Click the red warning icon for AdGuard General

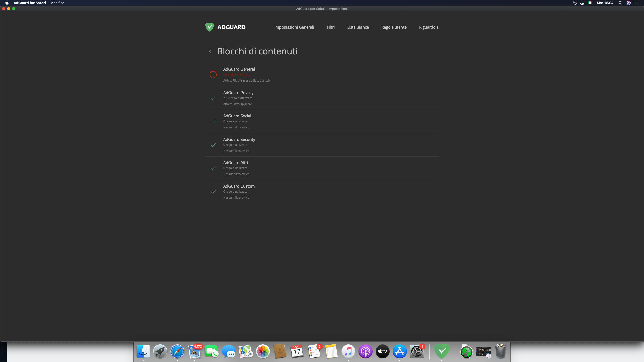point(213,75)
